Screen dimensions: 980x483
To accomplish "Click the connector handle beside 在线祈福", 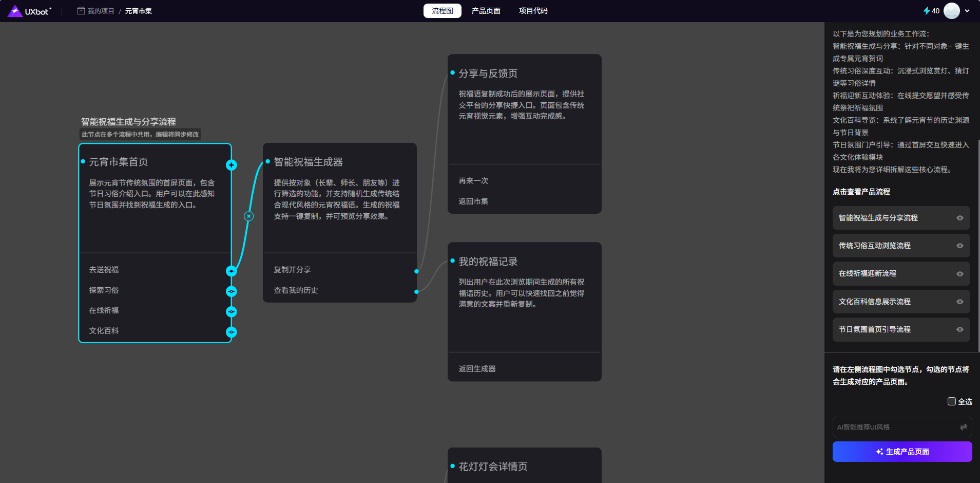I will click(x=232, y=311).
